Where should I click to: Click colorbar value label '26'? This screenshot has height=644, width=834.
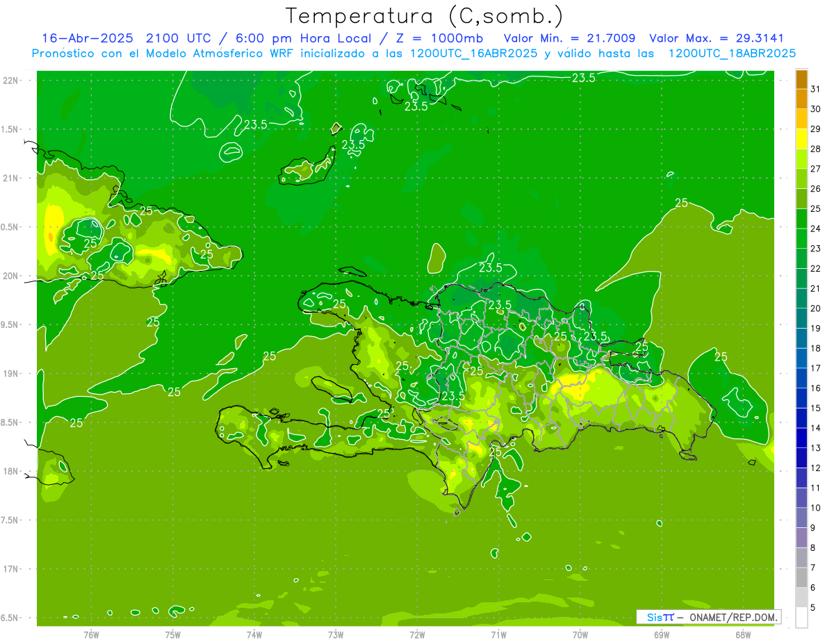(816, 188)
